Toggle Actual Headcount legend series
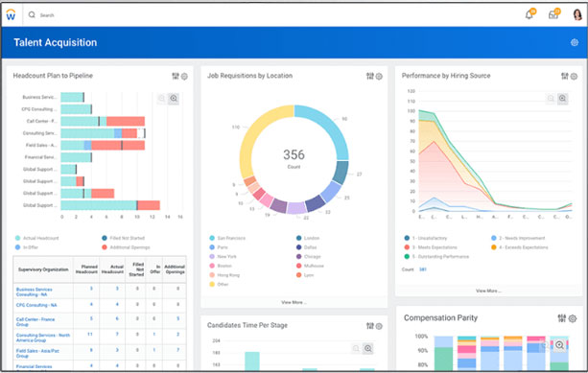The width and height of the screenshot is (588, 373). click(x=37, y=238)
